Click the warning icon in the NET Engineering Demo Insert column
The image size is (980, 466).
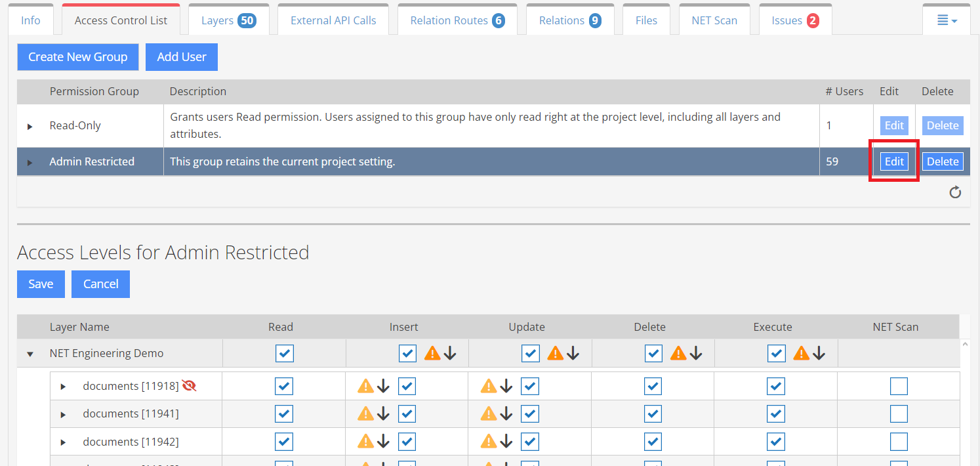[x=432, y=353]
